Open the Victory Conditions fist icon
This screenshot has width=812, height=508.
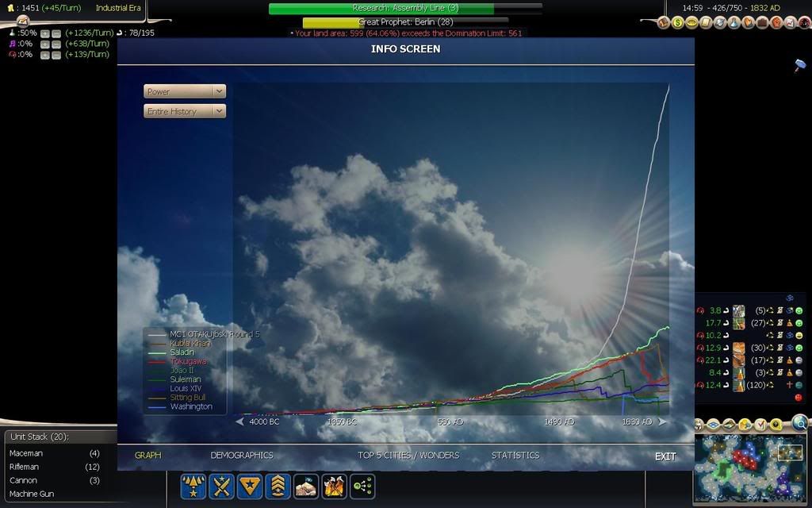coord(776,23)
